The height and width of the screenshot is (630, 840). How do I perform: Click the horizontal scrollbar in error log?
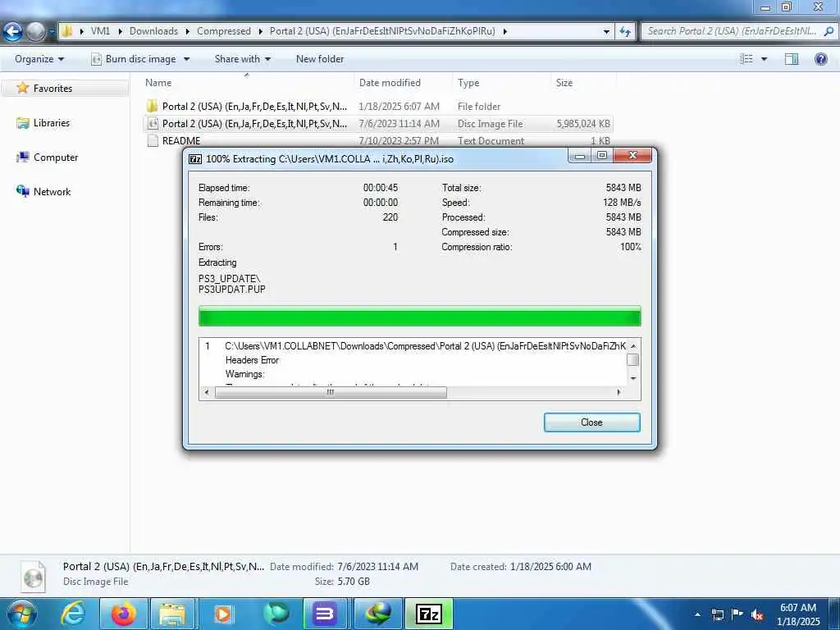pos(331,393)
